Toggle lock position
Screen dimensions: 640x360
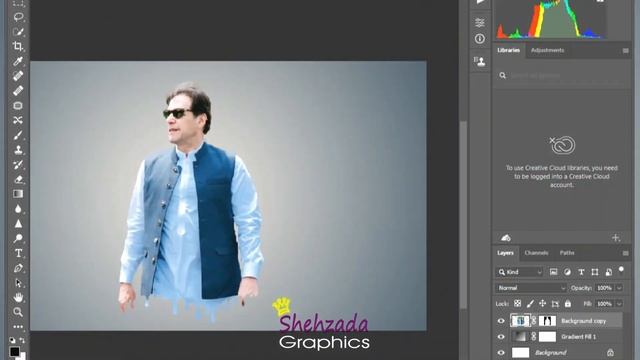(x=542, y=304)
